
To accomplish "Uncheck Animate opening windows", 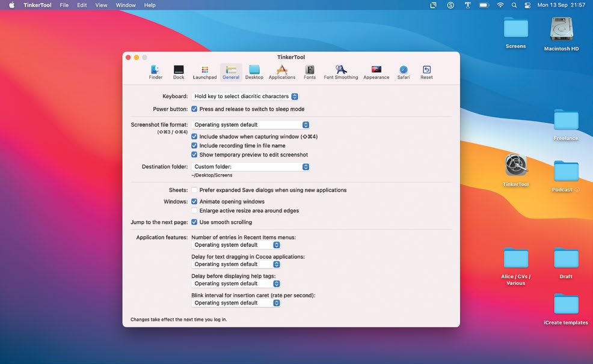I will point(194,201).
